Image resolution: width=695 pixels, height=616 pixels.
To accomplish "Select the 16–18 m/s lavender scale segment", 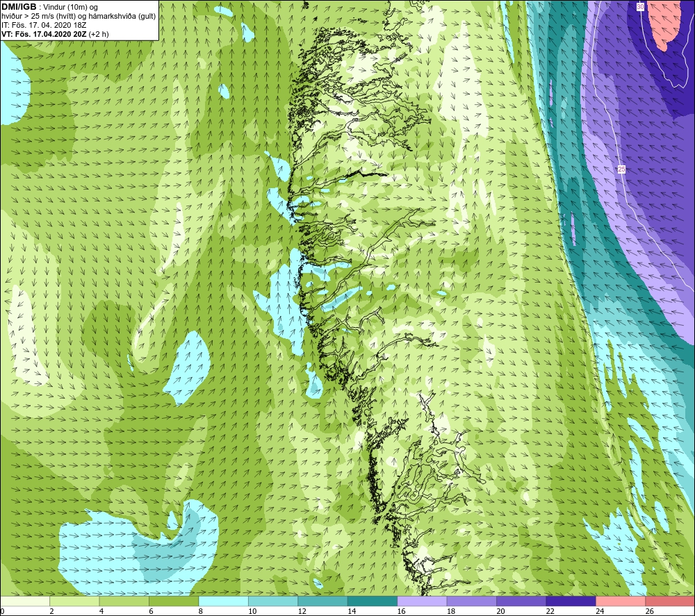I will pos(422,601).
